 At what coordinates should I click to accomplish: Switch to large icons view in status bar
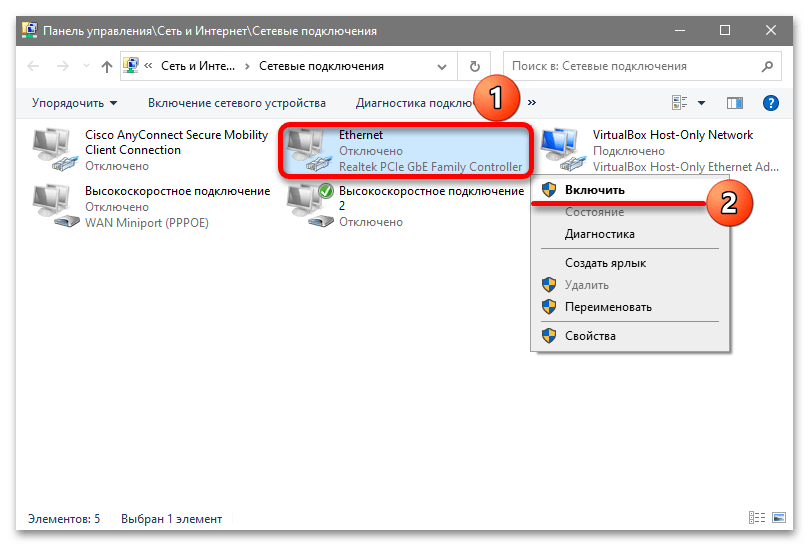click(779, 518)
